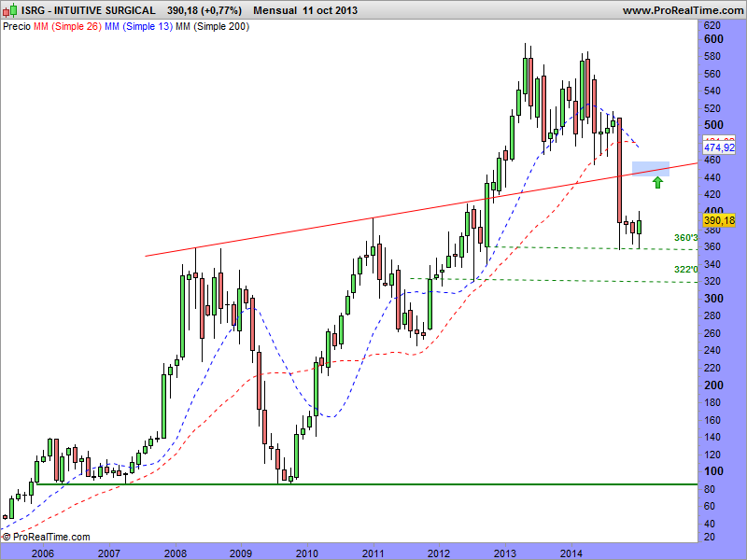This screenshot has width=747, height=560.
Task: Click the 120 price axis value
Action: tap(712, 455)
